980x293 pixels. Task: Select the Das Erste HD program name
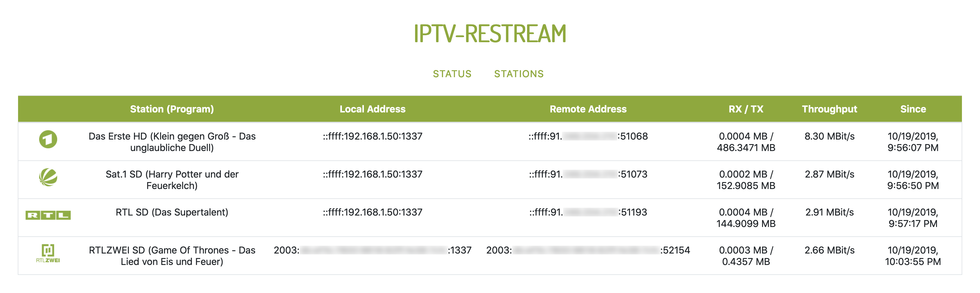coord(172,142)
